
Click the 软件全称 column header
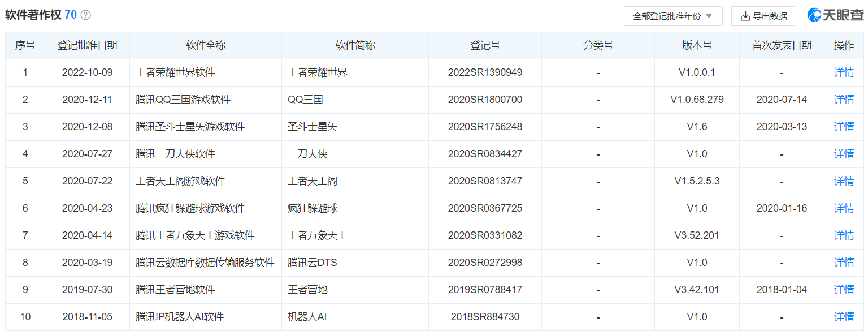(x=205, y=45)
